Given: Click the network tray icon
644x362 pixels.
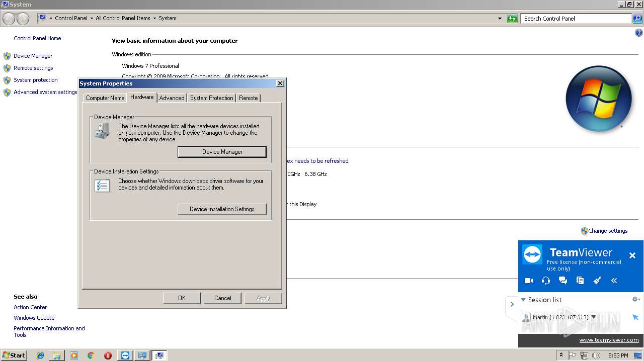Looking at the screenshot, I should coord(584,355).
